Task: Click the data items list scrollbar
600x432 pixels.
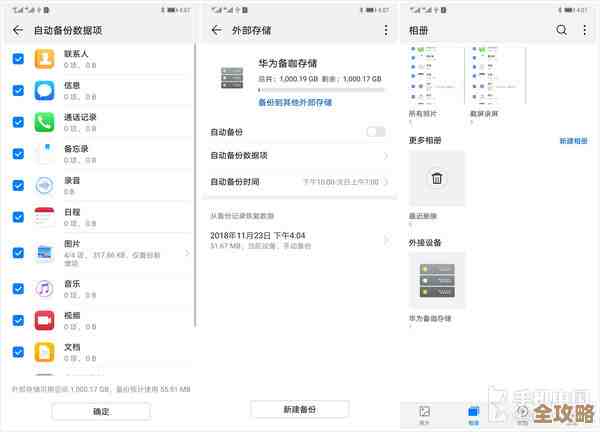Action: 195,186
